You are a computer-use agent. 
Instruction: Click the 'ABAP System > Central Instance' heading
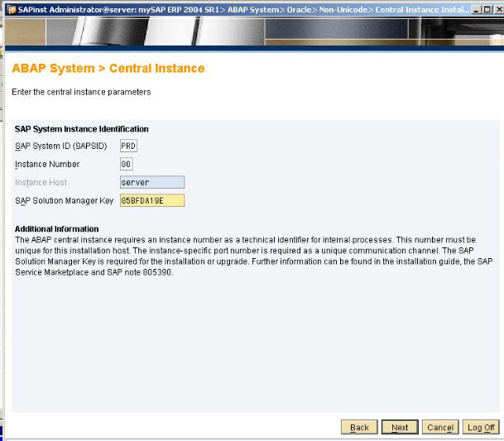point(108,69)
